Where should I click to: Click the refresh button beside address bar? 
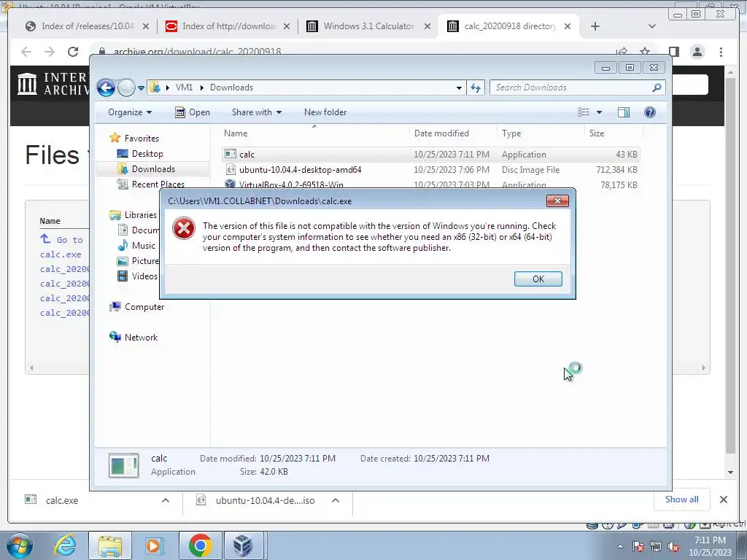(x=476, y=87)
